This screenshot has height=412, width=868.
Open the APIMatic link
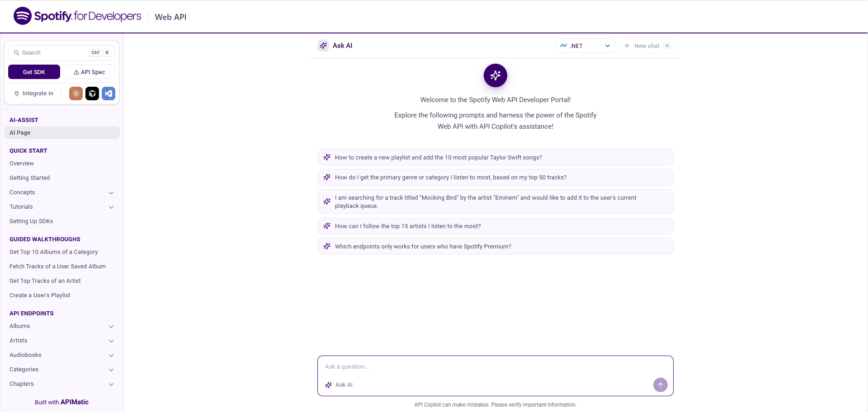coord(75,402)
